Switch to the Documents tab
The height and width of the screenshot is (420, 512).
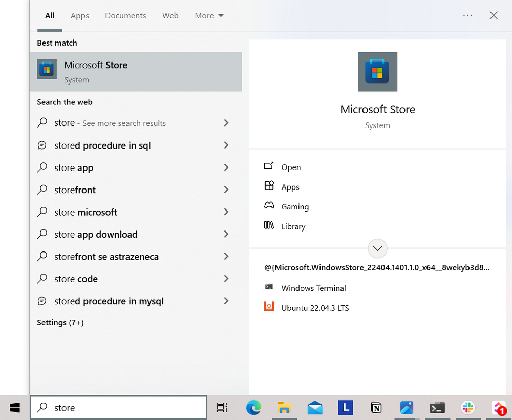pos(125,15)
